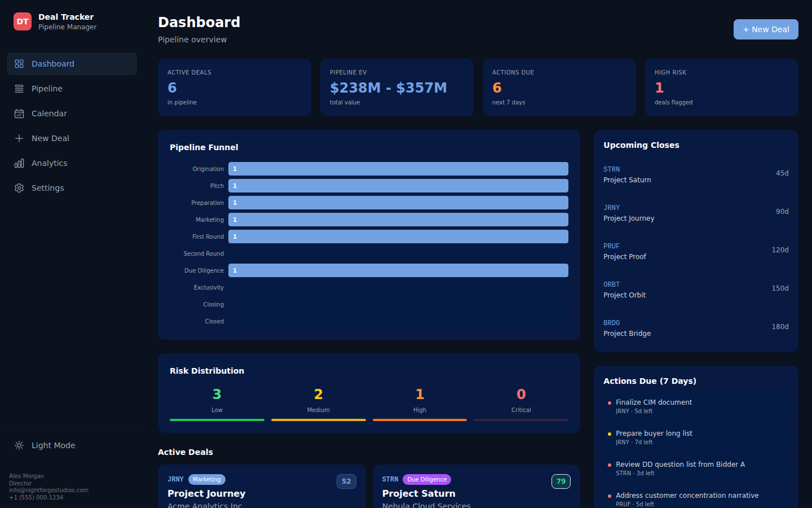This screenshot has width=812, height=508.
Task: Click the DT Deal Tracker logo
Action: (x=23, y=21)
